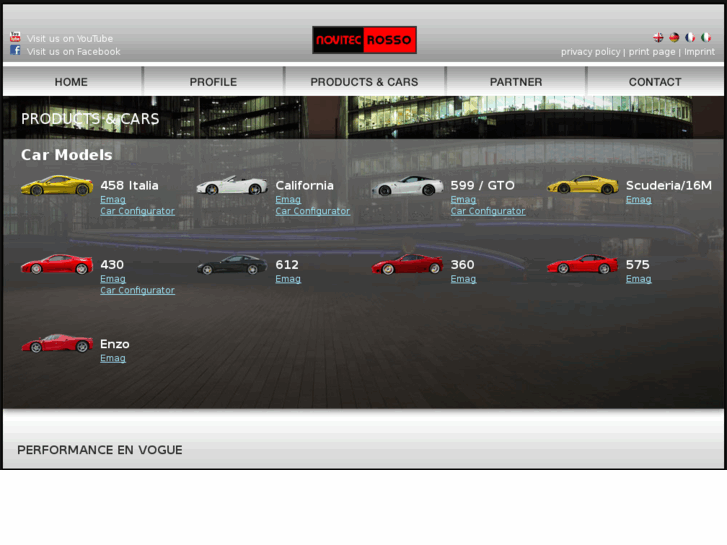The image size is (727, 545).
Task: Click the Car Models heading
Action: (67, 155)
